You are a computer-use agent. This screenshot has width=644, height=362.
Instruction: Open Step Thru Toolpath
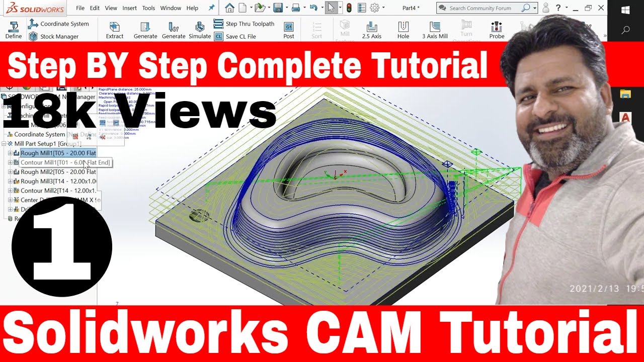[245, 24]
